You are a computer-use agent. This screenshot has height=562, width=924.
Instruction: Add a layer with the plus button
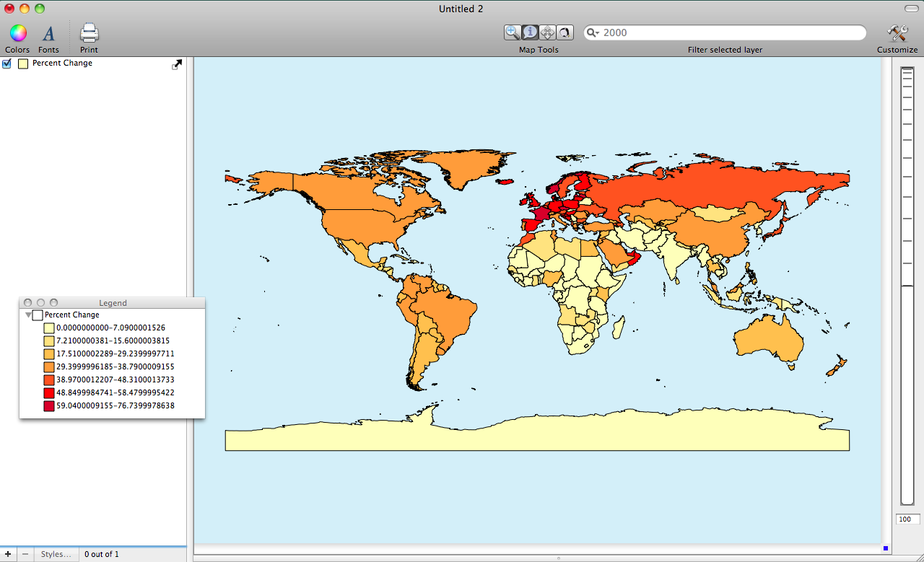coord(7,554)
